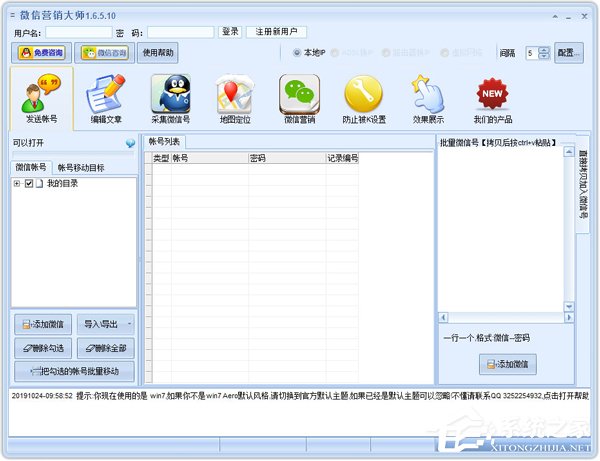Click the 登录 login button
The height and width of the screenshot is (461, 600).
(230, 32)
